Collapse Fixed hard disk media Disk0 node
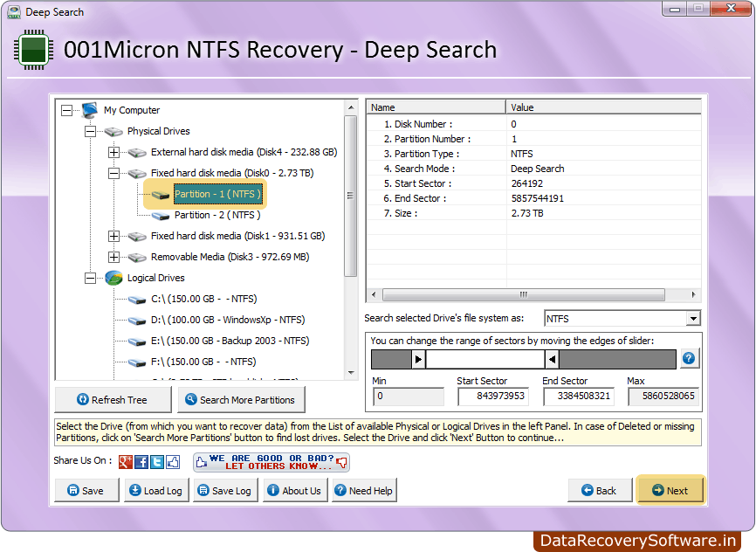The image size is (756, 552). [113, 173]
